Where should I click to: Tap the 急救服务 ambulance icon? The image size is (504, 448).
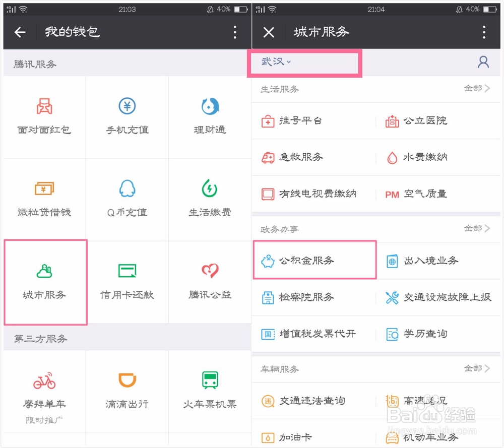(x=268, y=157)
